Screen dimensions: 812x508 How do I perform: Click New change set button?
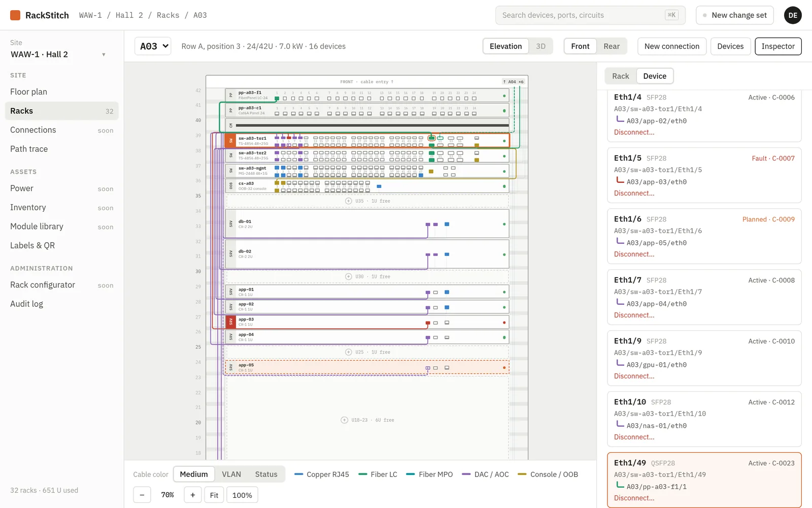point(735,15)
